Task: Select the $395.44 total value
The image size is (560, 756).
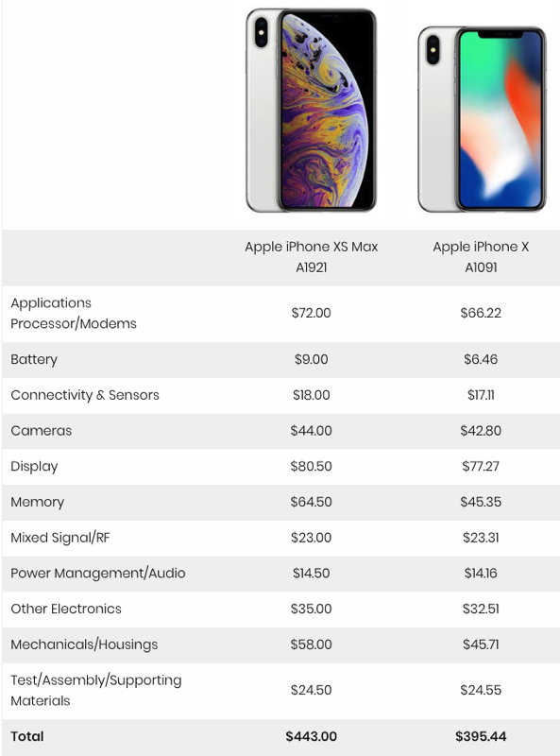Action: coord(481,736)
